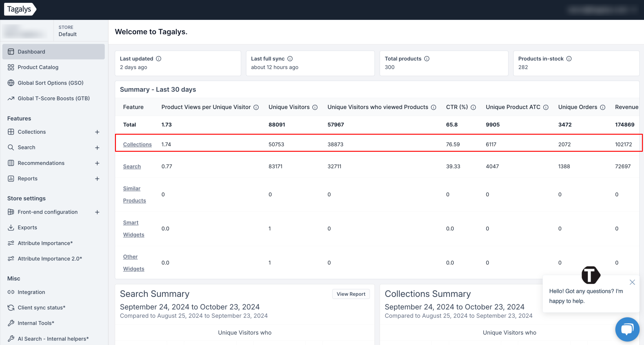The image size is (644, 345).
Task: Click the Product Catalog grid icon
Action: tap(11, 67)
